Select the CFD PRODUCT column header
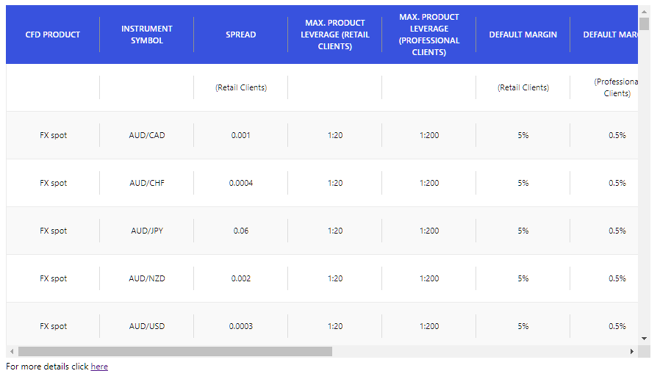The width and height of the screenshot is (660, 379). pos(53,35)
